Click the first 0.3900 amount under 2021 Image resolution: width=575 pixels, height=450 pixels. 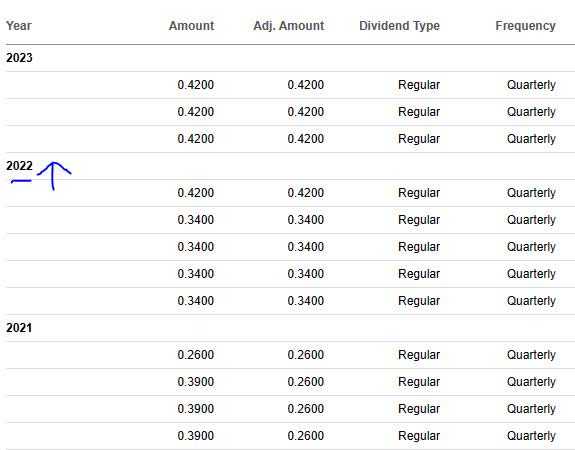pyautogui.click(x=195, y=382)
